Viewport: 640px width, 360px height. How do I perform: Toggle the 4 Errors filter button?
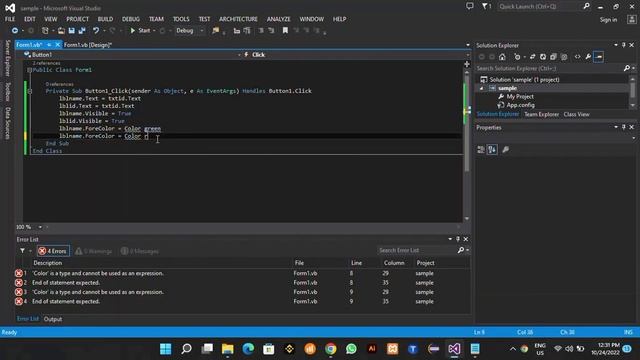pyautogui.click(x=53, y=251)
